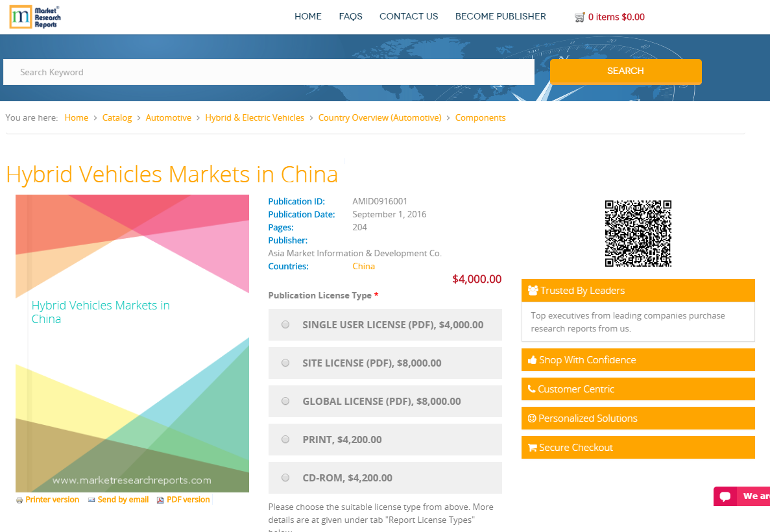Image resolution: width=770 pixels, height=532 pixels.
Task: Select Single User License (PDF) radio button
Action: (x=285, y=324)
